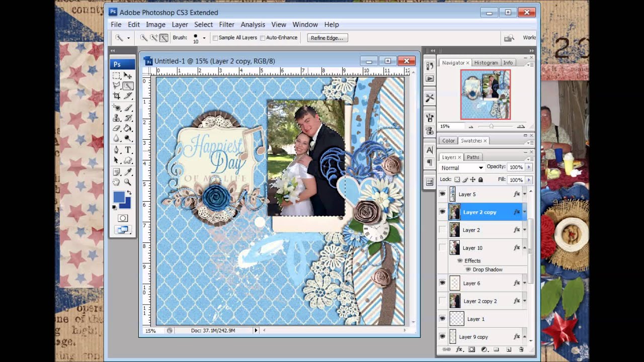Hide Layer 5 visibility eye
Image resolution: width=644 pixels, height=362 pixels.
coord(442,194)
